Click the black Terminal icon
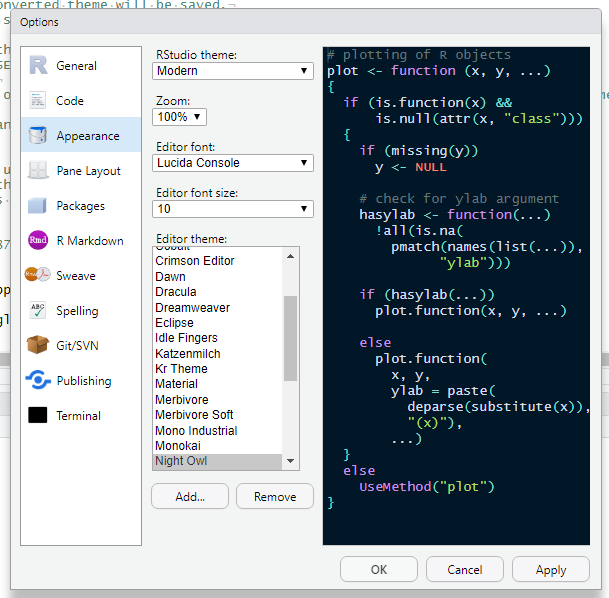The width and height of the screenshot is (609, 598). (38, 416)
